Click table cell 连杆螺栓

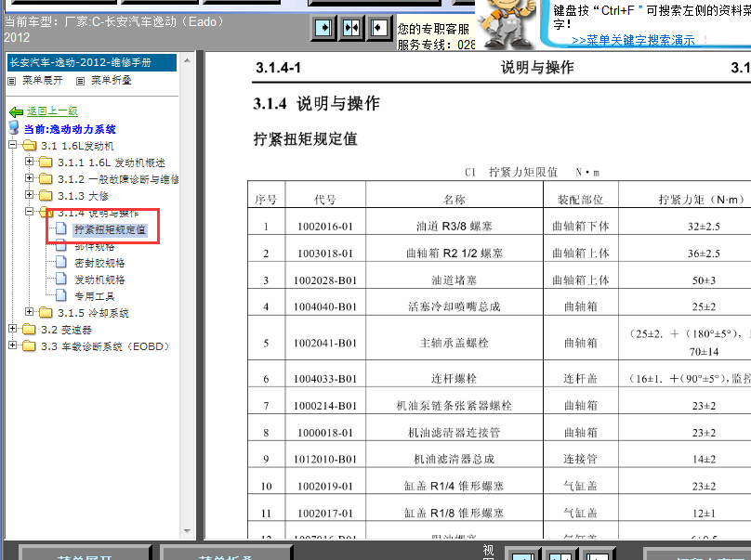[x=455, y=379]
